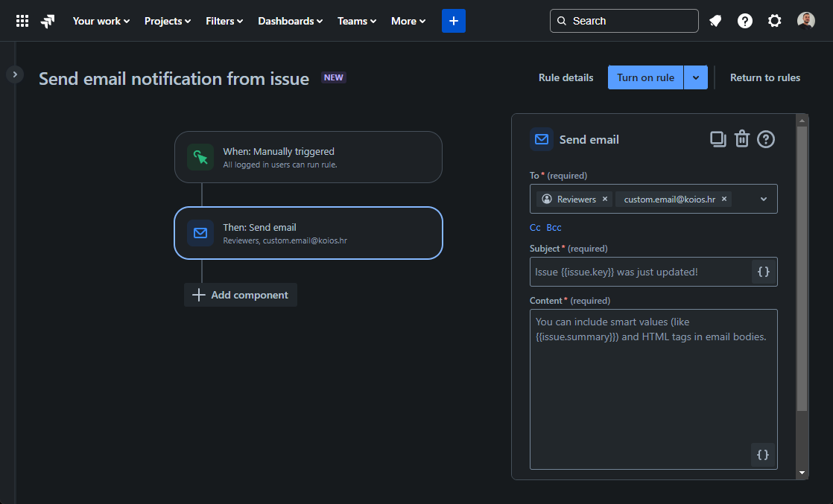
Task: Remove the Reviewers recipient chip
Action: 605,199
